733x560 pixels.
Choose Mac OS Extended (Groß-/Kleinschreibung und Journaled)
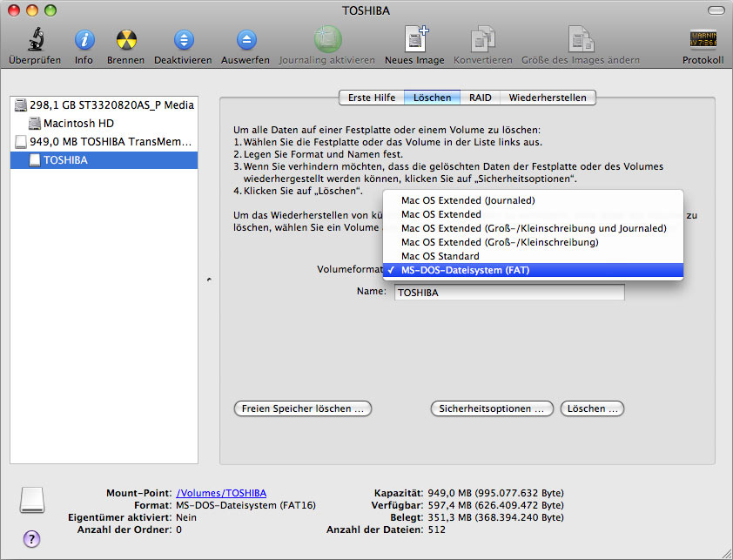click(x=533, y=228)
